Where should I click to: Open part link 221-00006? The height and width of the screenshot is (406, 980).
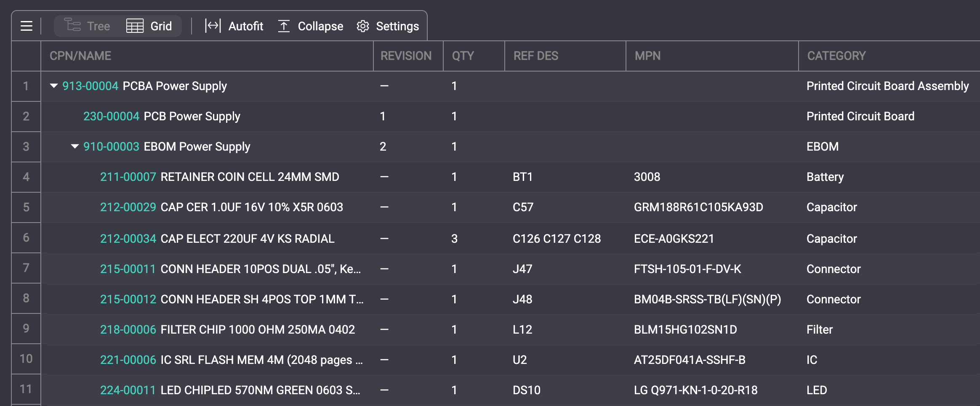pos(128,360)
